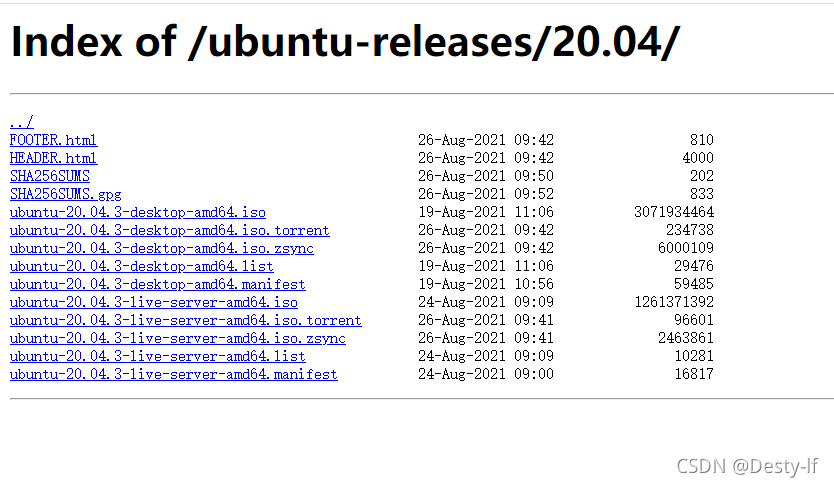The height and width of the screenshot is (487, 834).
Task: Download the live-server-amd64.iso.torrent file
Action: click(186, 320)
